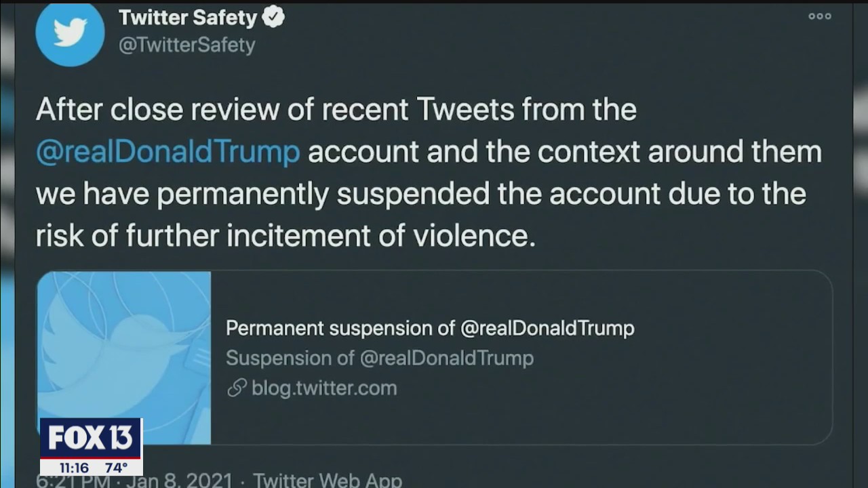Click the blue bird thumbnail on the link card
This screenshot has width=868, height=488.
click(124, 358)
